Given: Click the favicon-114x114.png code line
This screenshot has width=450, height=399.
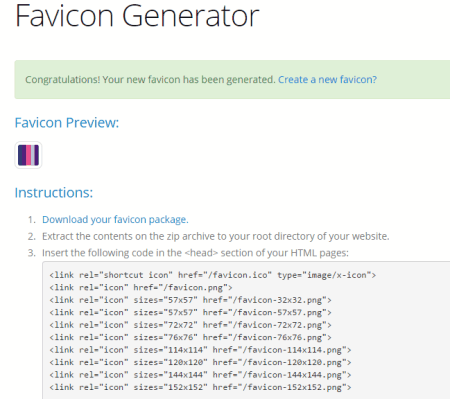Looking at the screenshot, I should click(x=200, y=350).
